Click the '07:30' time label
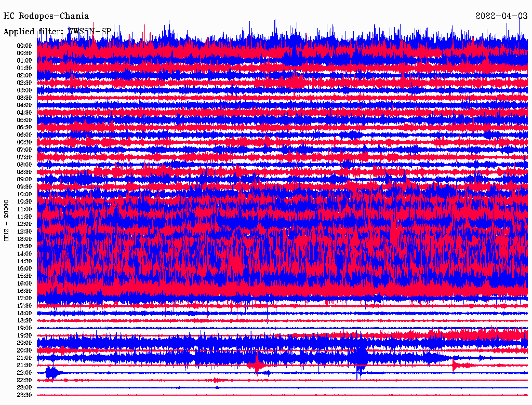532x405 pixels. point(24,157)
